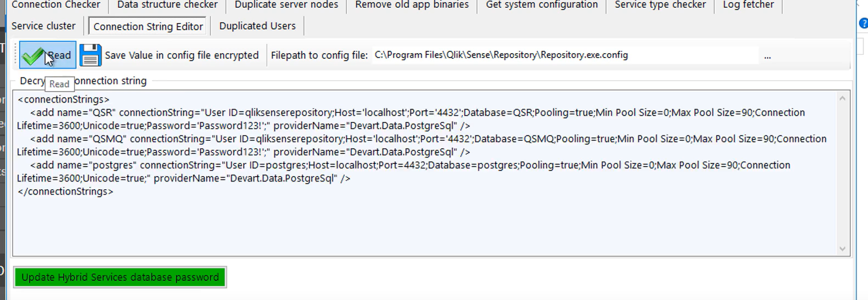Click the scrollbar down arrow in text area
This screenshot has width=868, height=300.
point(842,249)
